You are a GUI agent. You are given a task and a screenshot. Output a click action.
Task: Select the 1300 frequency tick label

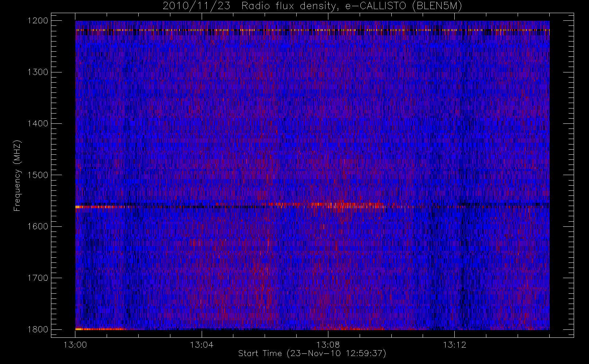point(38,72)
